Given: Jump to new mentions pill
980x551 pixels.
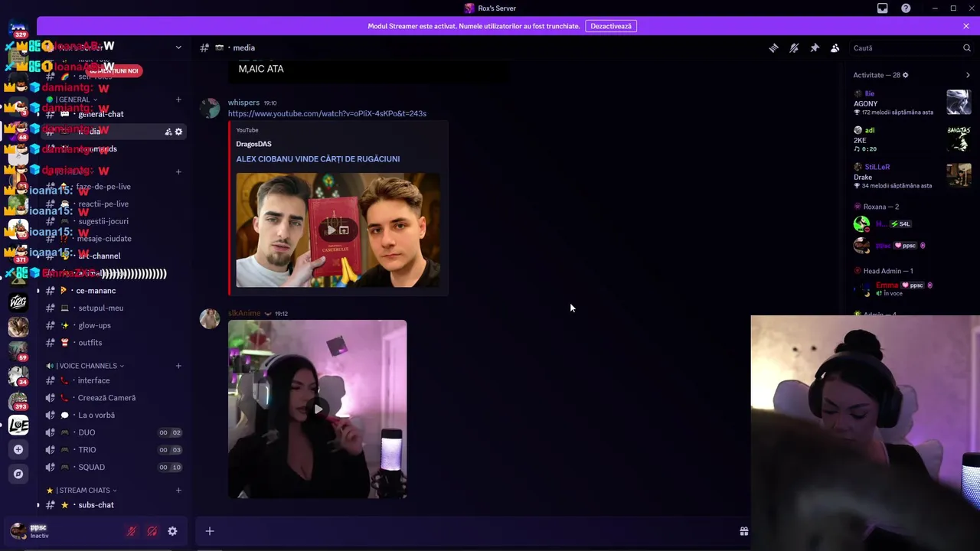Looking at the screenshot, I should coord(113,71).
